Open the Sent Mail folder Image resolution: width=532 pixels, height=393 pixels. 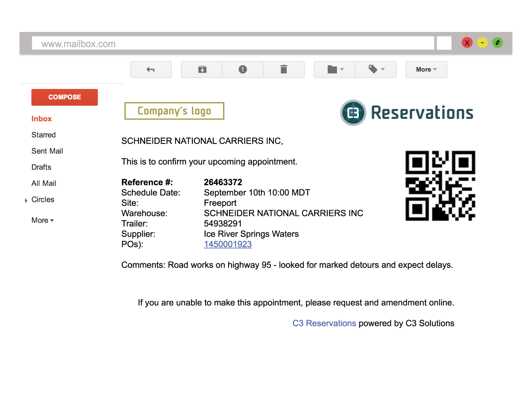coord(47,151)
